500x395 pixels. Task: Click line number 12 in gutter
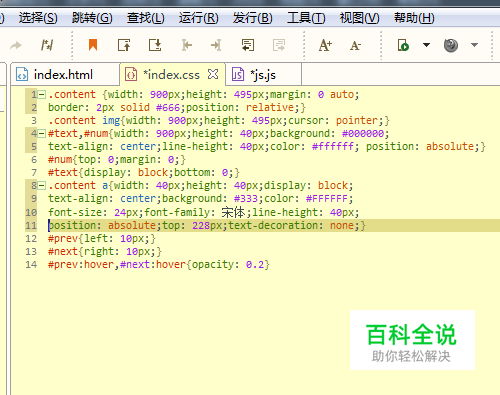pyautogui.click(x=31, y=239)
